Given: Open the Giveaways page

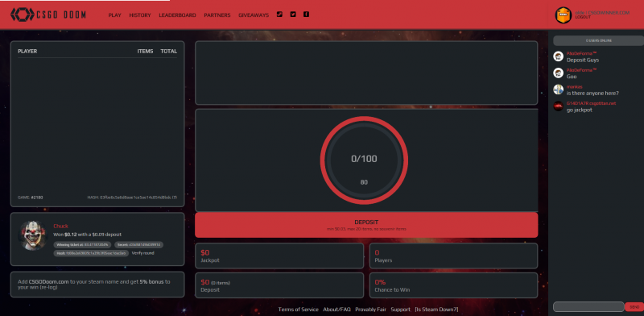Looking at the screenshot, I should coord(254,15).
